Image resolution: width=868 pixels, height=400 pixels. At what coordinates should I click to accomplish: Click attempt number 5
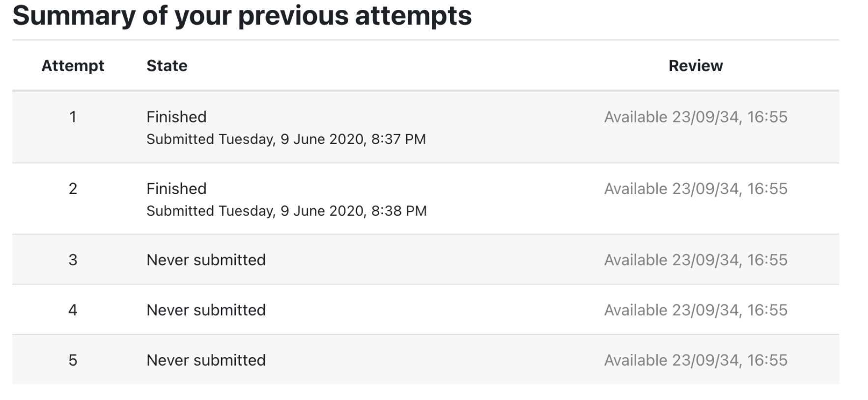pos(73,360)
